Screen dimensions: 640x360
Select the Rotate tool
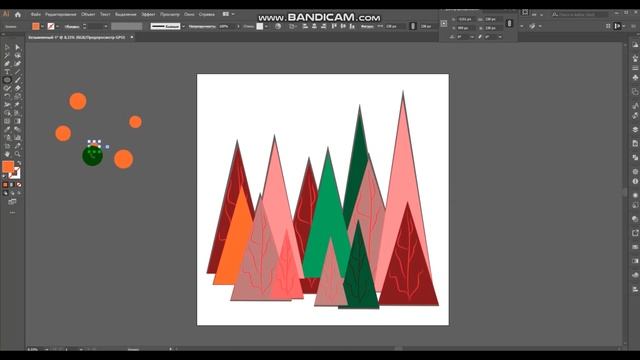[7, 96]
